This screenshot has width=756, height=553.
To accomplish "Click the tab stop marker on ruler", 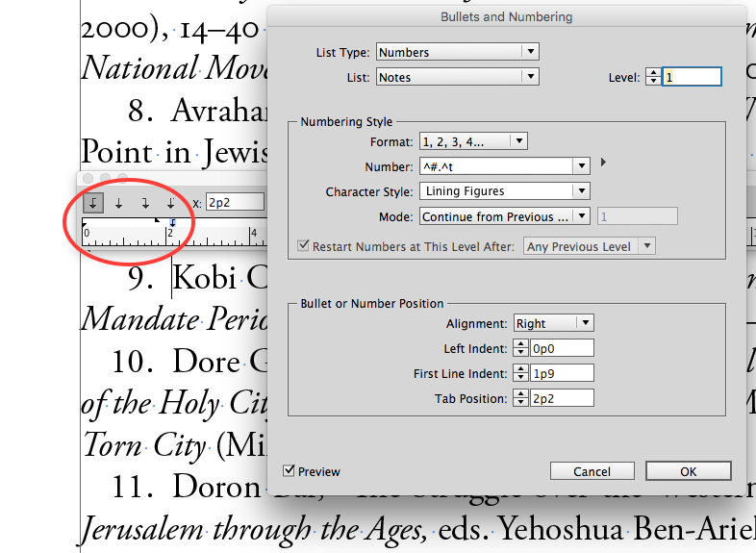I will coord(173,222).
